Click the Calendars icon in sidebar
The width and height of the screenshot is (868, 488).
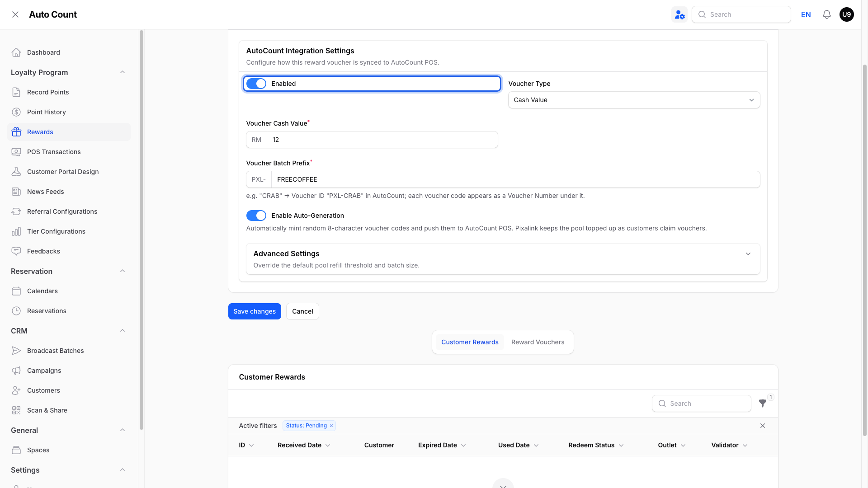click(x=16, y=291)
